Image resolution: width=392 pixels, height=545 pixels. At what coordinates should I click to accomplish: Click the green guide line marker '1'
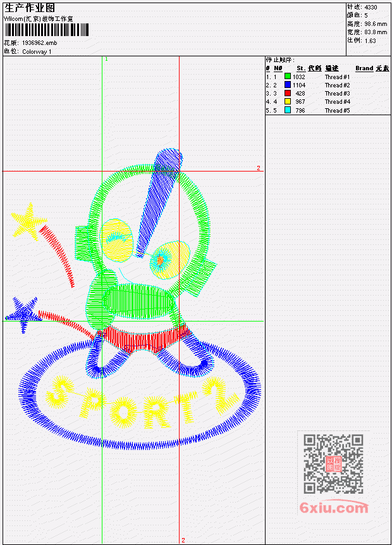(x=106, y=60)
